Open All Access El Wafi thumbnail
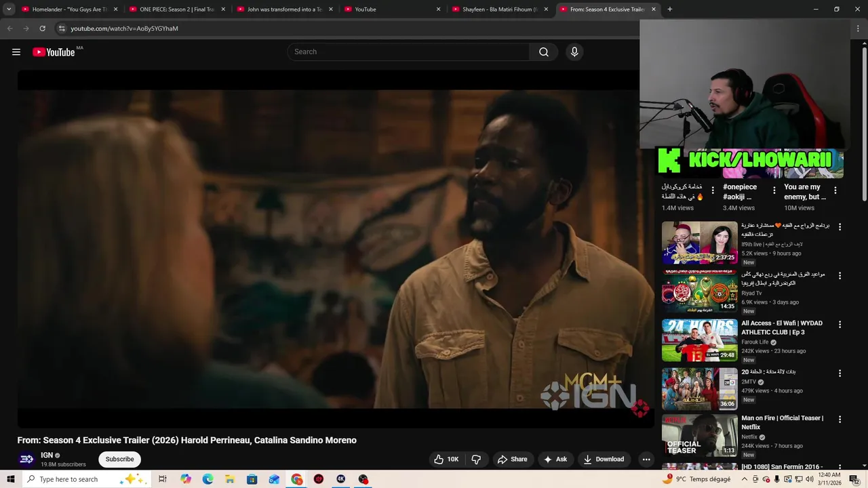The width and height of the screenshot is (868, 488). pyautogui.click(x=700, y=340)
